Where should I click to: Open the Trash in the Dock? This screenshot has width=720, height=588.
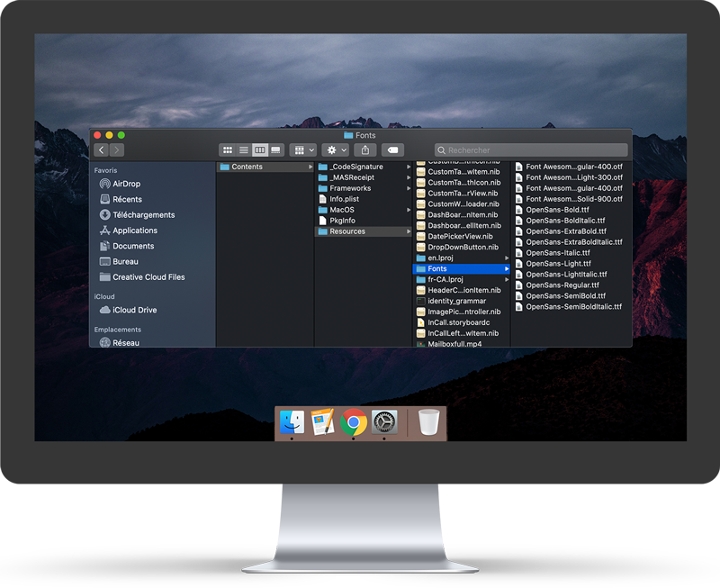pyautogui.click(x=429, y=422)
